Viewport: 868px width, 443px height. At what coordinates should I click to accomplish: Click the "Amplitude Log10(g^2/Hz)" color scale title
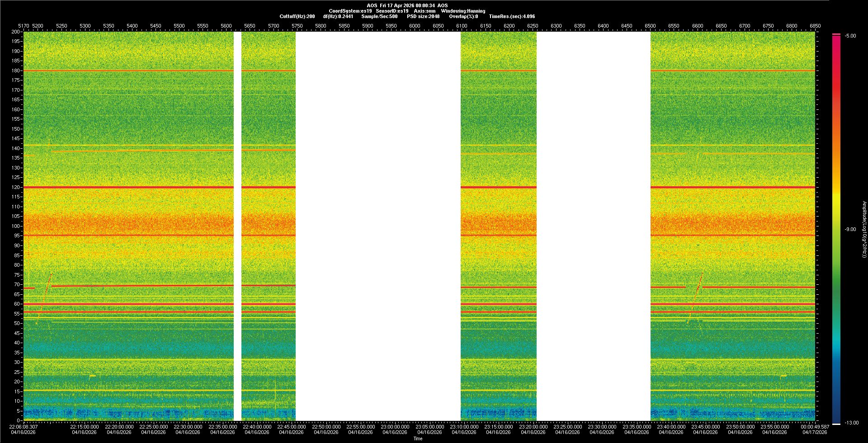tap(864, 229)
